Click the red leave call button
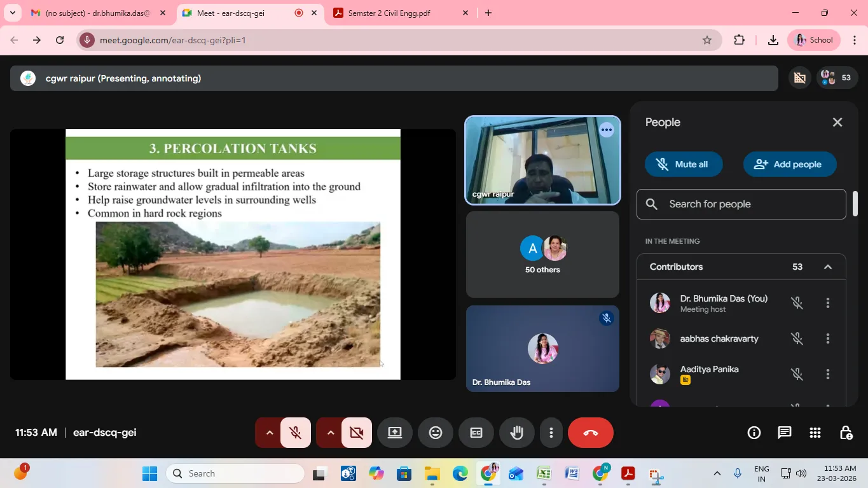 tap(590, 433)
